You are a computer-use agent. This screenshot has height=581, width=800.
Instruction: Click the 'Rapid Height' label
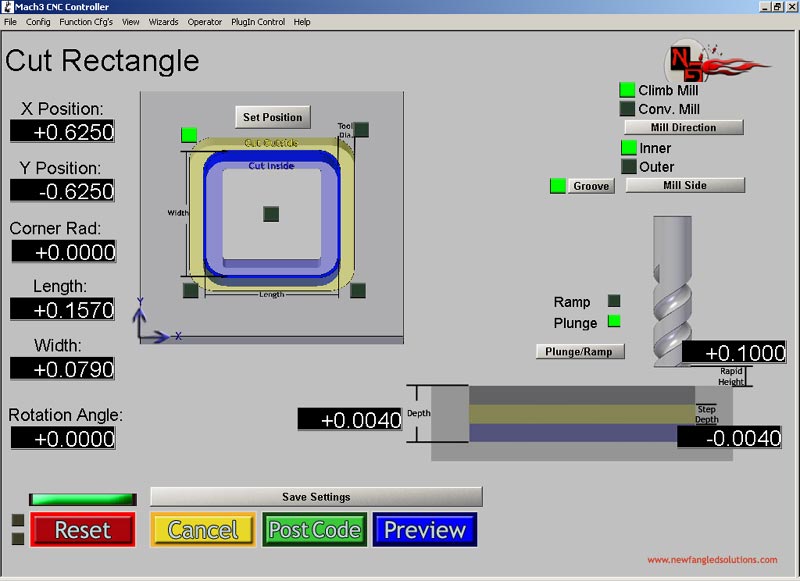click(x=731, y=376)
